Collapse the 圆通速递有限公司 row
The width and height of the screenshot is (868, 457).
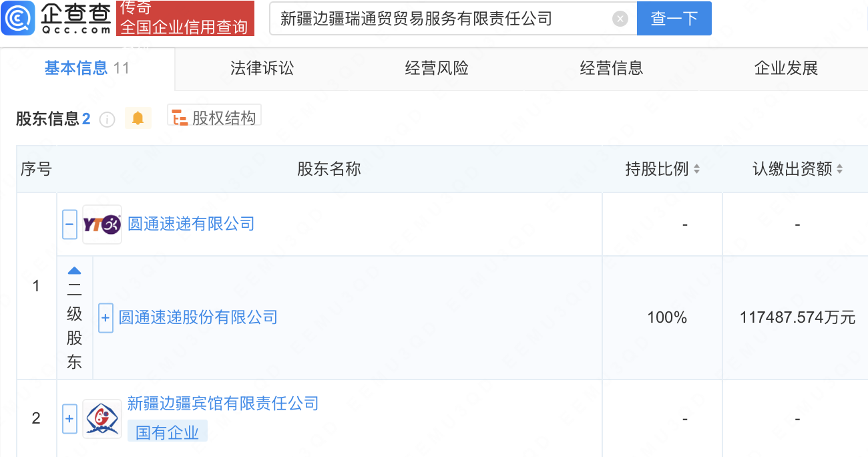[70, 224]
